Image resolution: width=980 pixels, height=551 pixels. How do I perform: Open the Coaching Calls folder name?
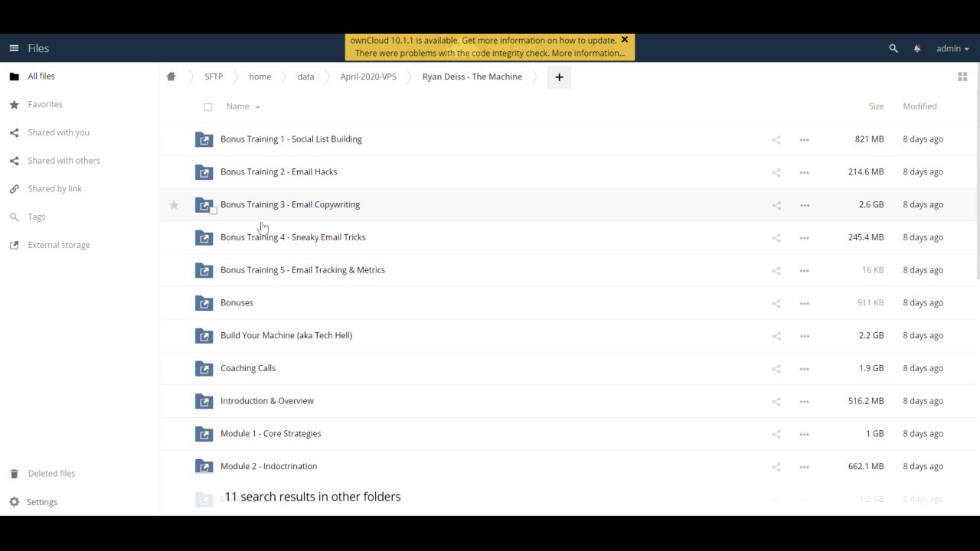pos(248,368)
